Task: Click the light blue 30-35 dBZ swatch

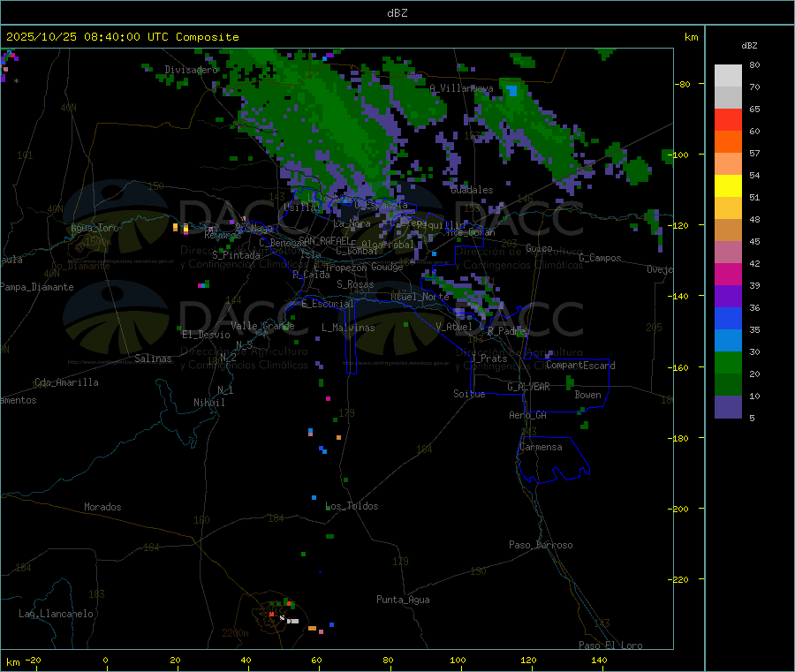Action: point(728,341)
